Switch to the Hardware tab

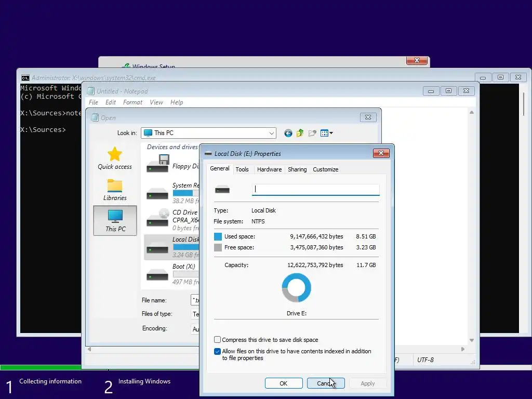tap(270, 169)
